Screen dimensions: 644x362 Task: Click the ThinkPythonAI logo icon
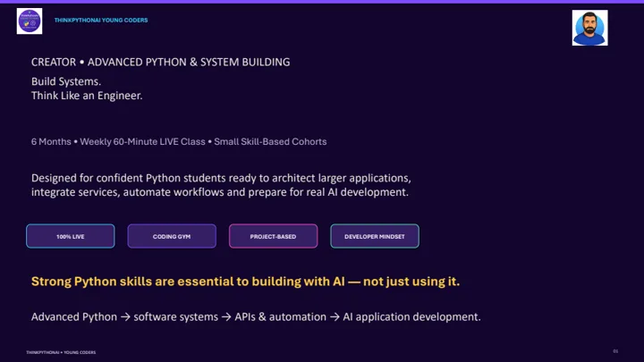coord(30,21)
